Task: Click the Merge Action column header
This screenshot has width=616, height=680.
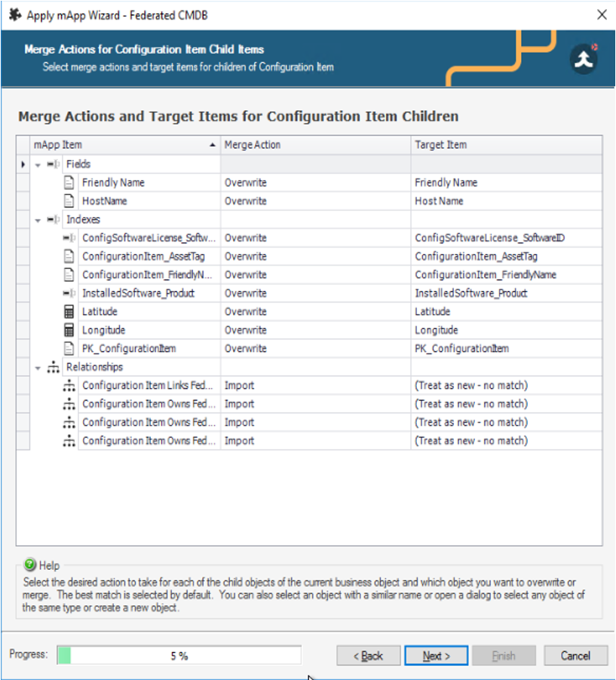Action: (315, 145)
